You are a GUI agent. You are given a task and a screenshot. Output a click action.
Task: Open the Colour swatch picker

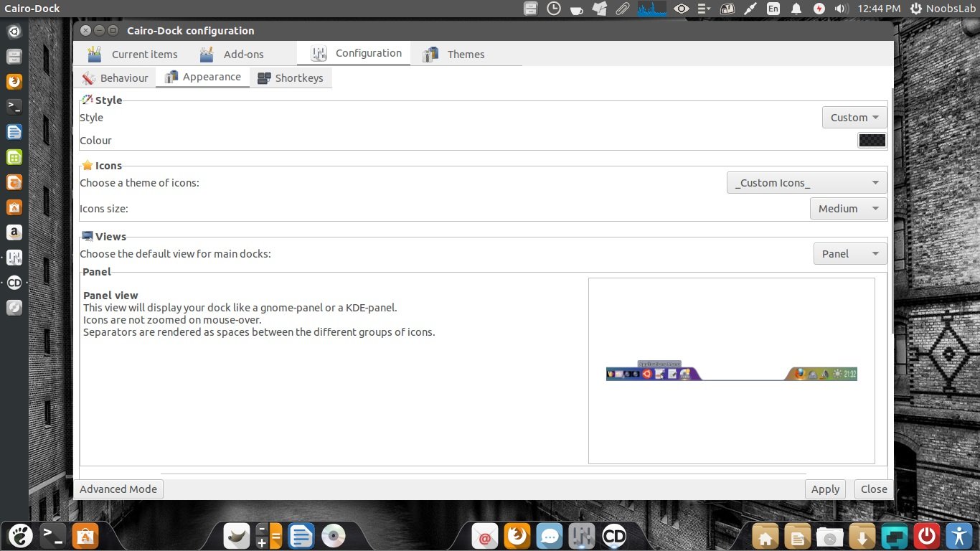click(872, 140)
